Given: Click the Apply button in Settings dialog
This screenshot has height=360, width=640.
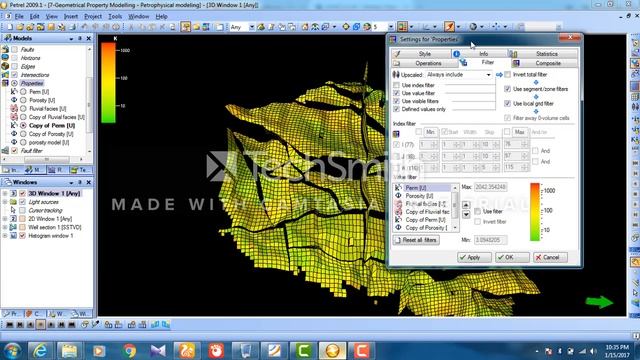Looking at the screenshot, I should (x=474, y=257).
